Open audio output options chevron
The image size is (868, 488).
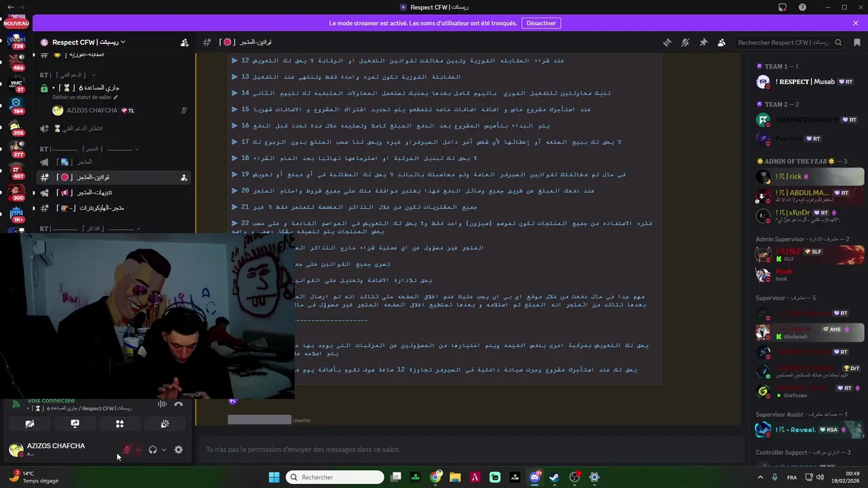pos(163,449)
